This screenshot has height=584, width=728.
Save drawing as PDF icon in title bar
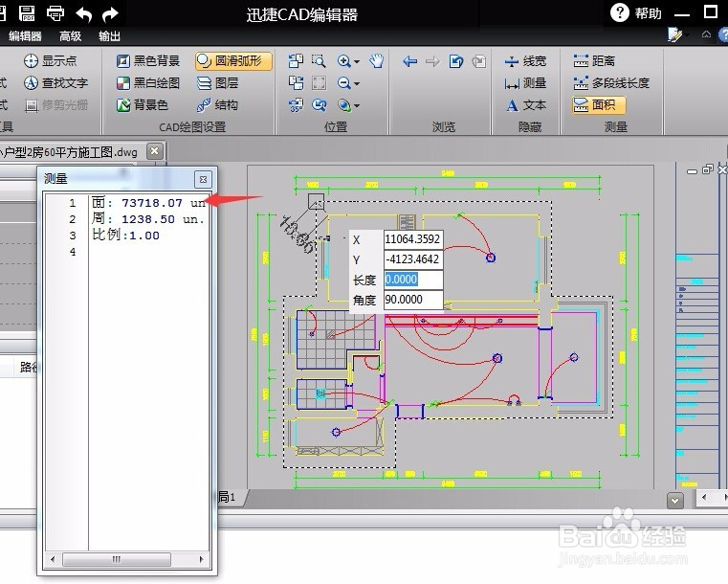[x=27, y=12]
